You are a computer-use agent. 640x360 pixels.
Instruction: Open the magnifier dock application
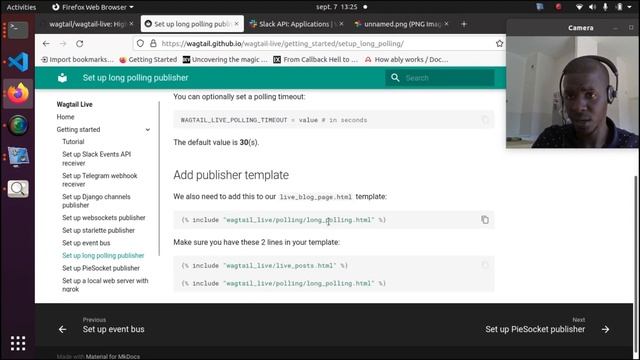[x=18, y=189]
